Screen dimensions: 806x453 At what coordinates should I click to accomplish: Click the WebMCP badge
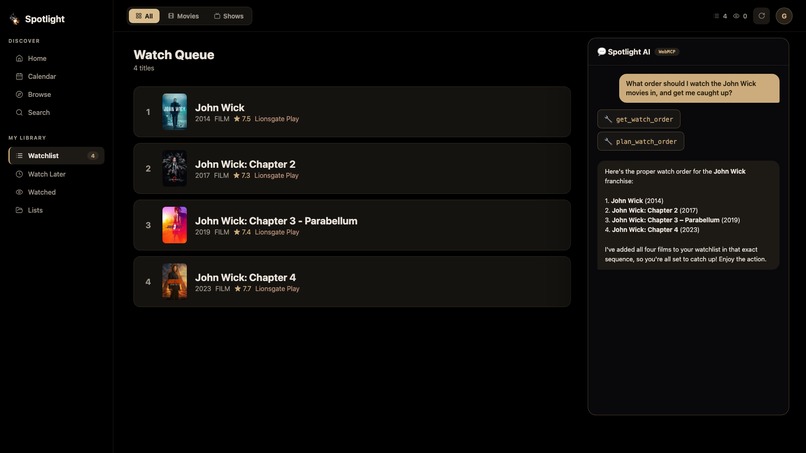667,51
